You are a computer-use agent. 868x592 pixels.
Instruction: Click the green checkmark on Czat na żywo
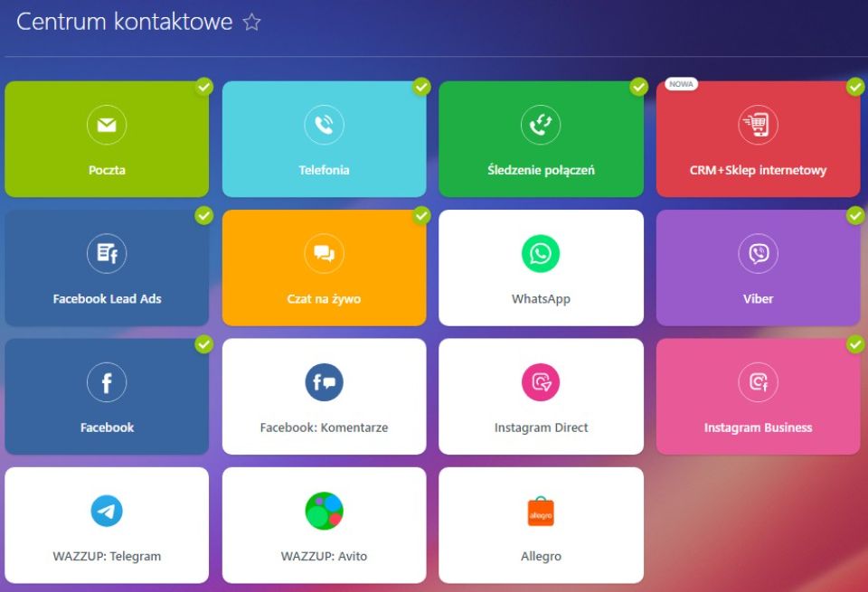coord(421,215)
